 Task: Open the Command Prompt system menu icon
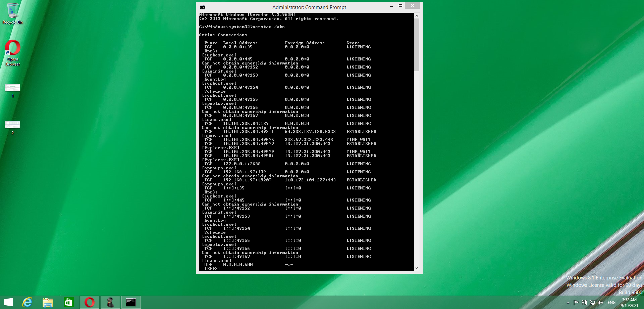click(x=203, y=7)
